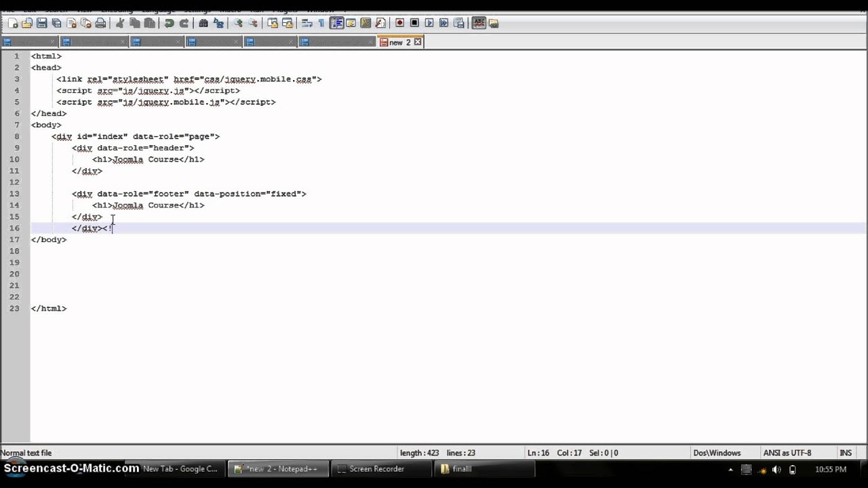Viewport: 868px width, 488px height.
Task: Click the </html> tag on line 23
Action: click(x=49, y=308)
